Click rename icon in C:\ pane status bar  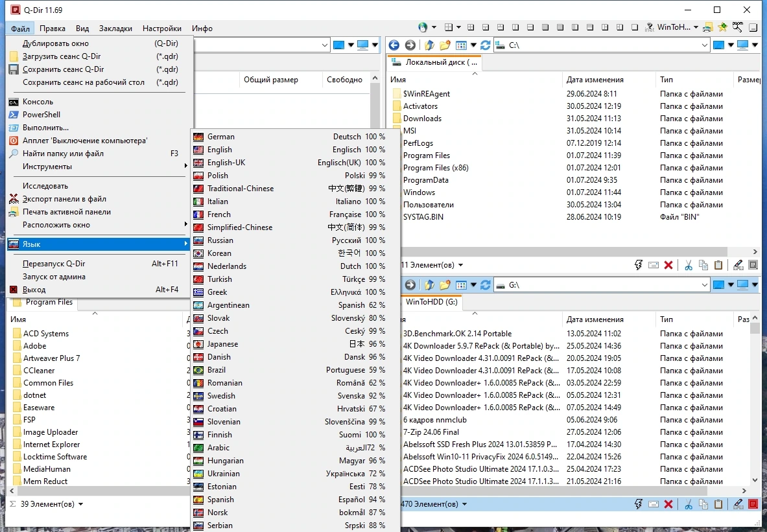click(654, 265)
